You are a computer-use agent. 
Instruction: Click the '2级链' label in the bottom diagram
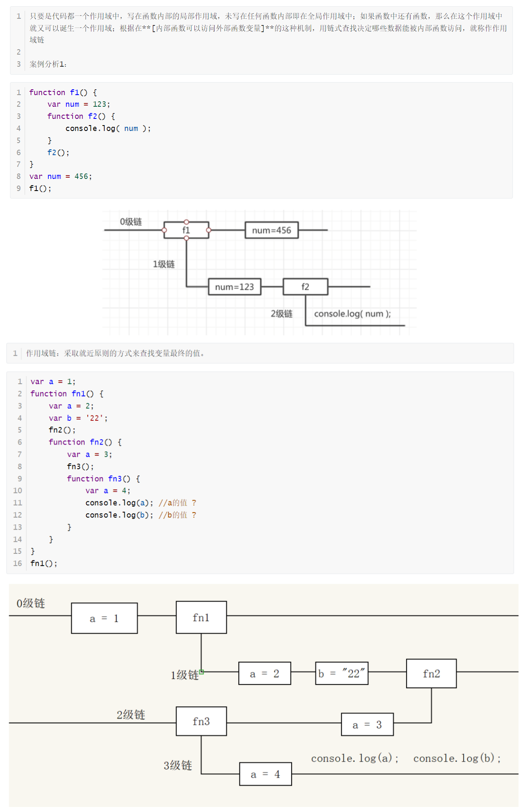click(131, 715)
